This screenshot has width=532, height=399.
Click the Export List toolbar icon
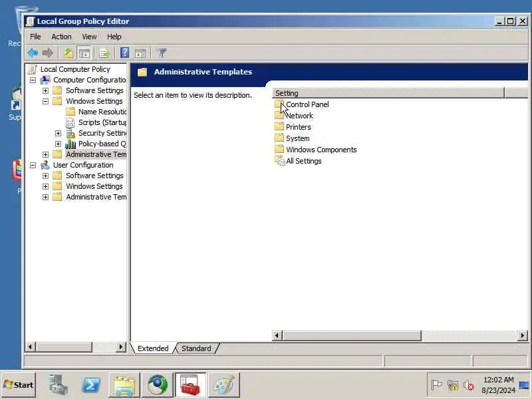104,53
